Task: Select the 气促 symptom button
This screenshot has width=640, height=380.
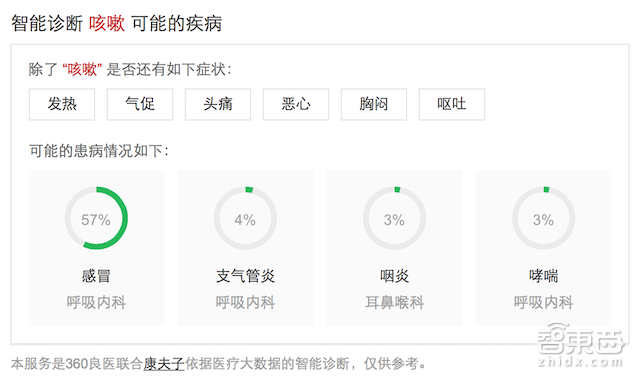Action: point(140,104)
